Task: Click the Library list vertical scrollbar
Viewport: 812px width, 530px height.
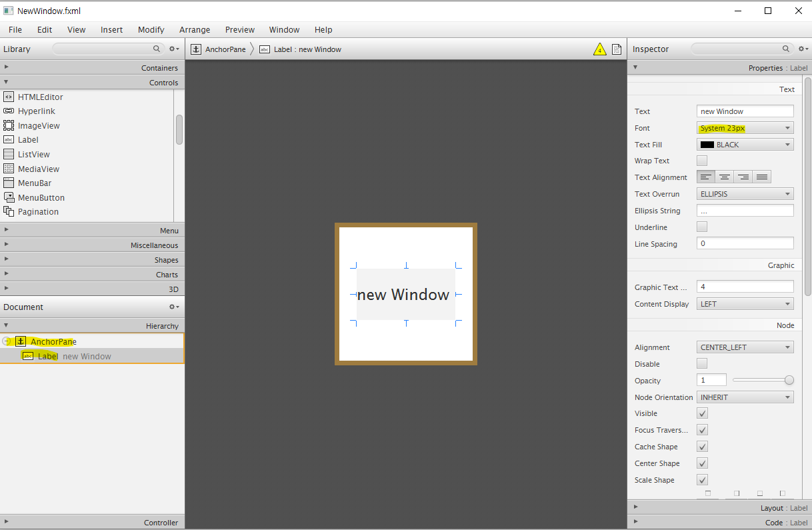Action: coord(179,130)
